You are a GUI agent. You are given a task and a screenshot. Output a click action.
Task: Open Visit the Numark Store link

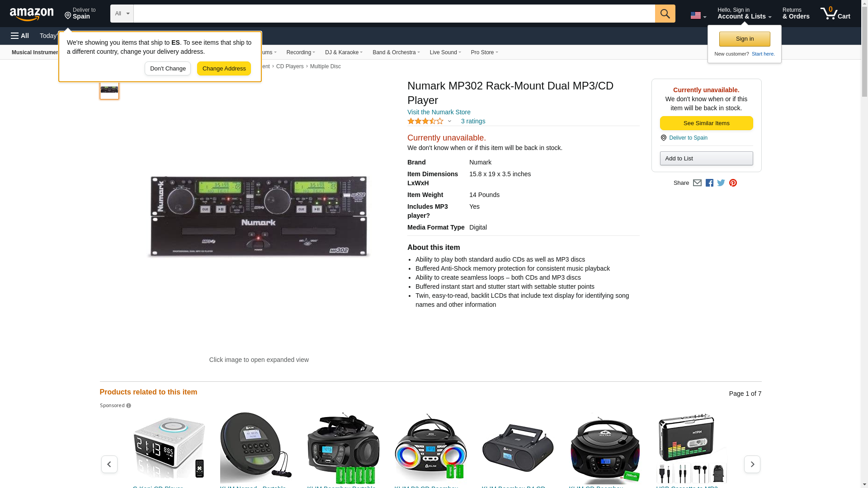439,112
